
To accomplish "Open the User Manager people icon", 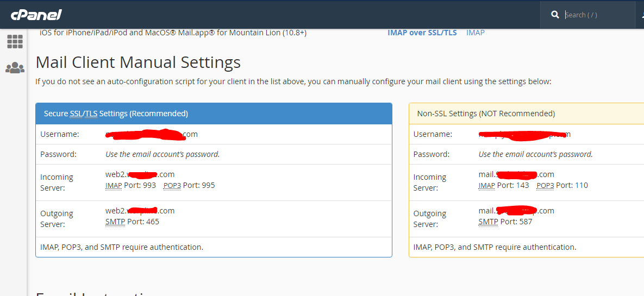I will 15,68.
